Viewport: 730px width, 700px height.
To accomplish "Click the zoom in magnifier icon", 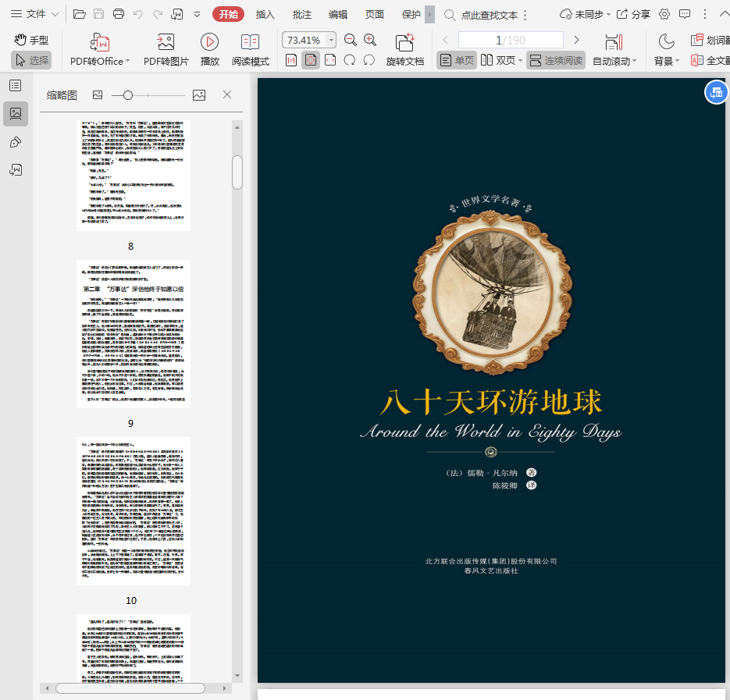I will coord(370,40).
